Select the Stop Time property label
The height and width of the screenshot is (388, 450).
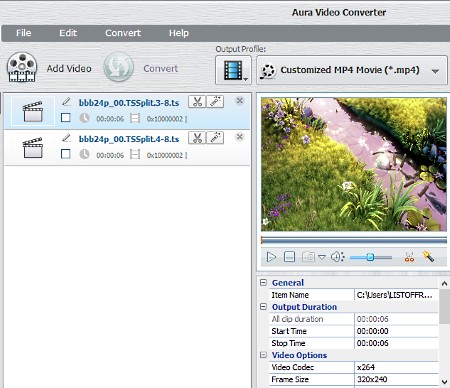click(x=288, y=343)
